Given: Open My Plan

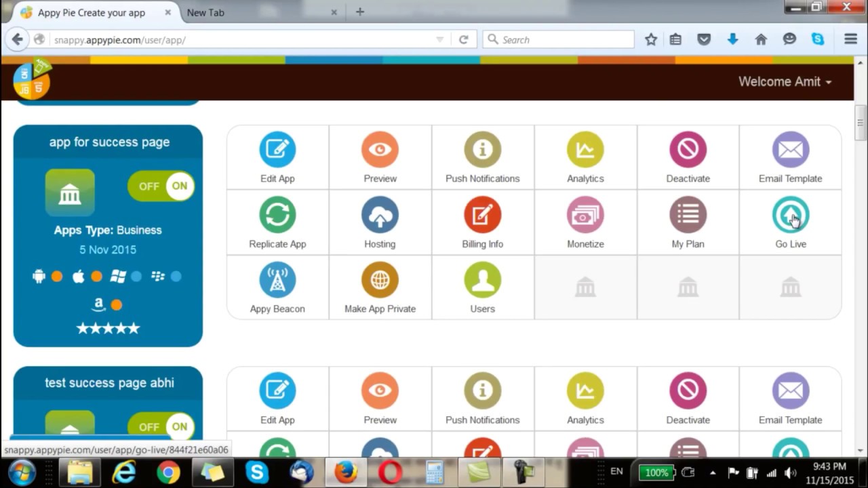Looking at the screenshot, I should 688,222.
